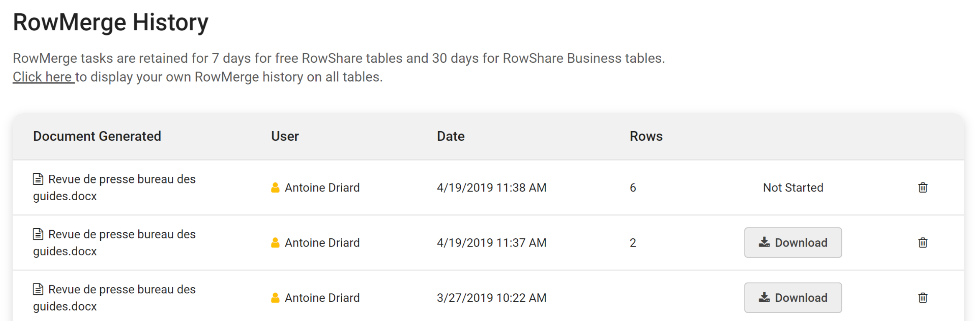Select the Date column header
980x321 pixels.
point(451,136)
